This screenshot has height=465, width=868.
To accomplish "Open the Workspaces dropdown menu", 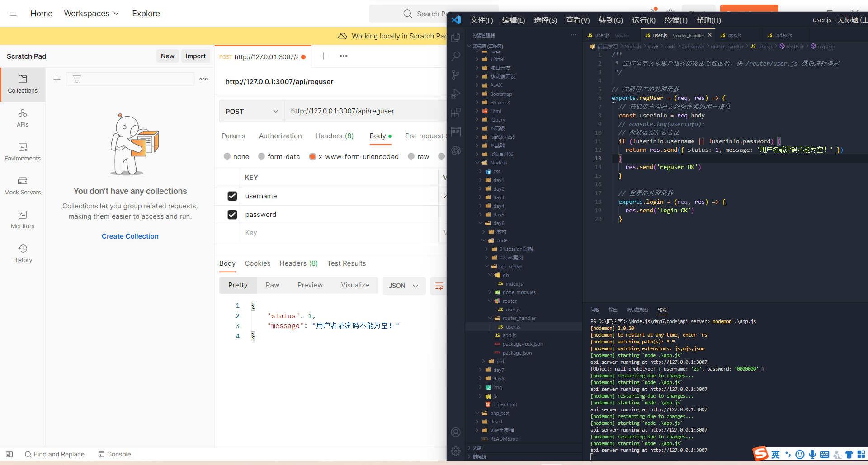I will 91,14.
